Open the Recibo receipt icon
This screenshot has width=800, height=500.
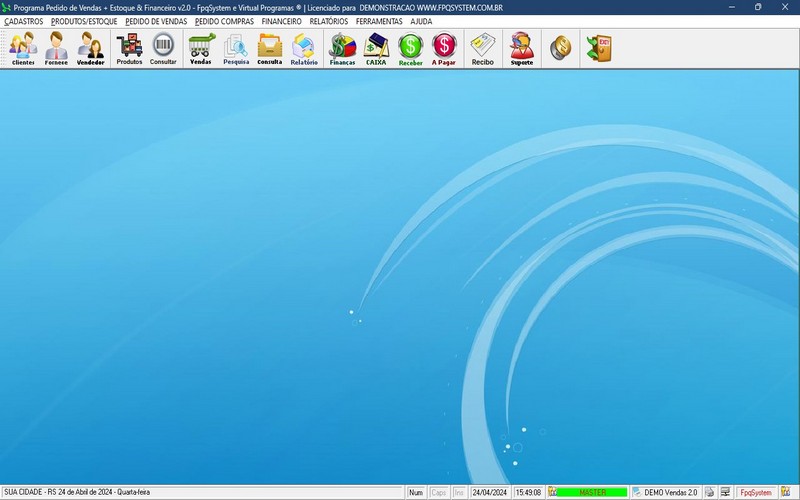coord(483,47)
